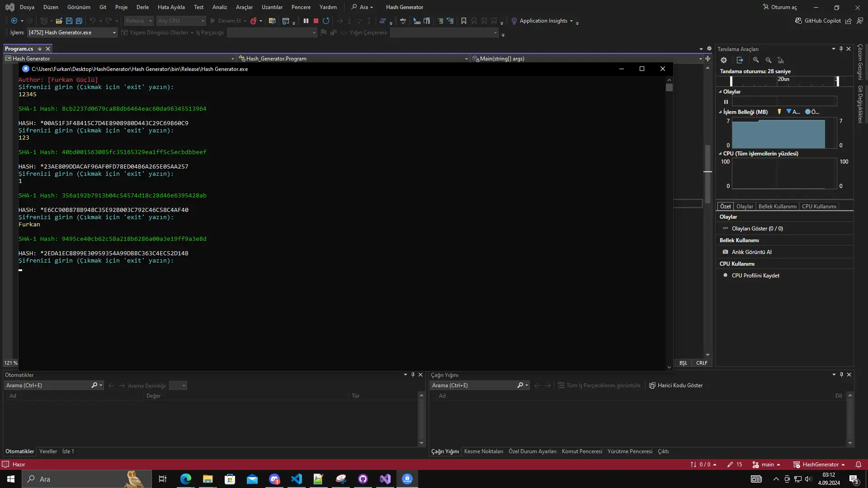Stop debugging with the red square

point(316,21)
